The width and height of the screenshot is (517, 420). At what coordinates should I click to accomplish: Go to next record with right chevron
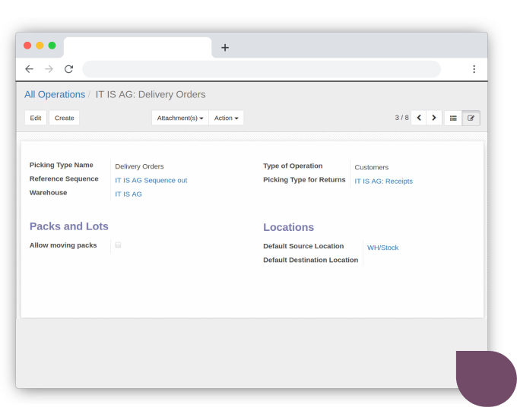(x=434, y=118)
